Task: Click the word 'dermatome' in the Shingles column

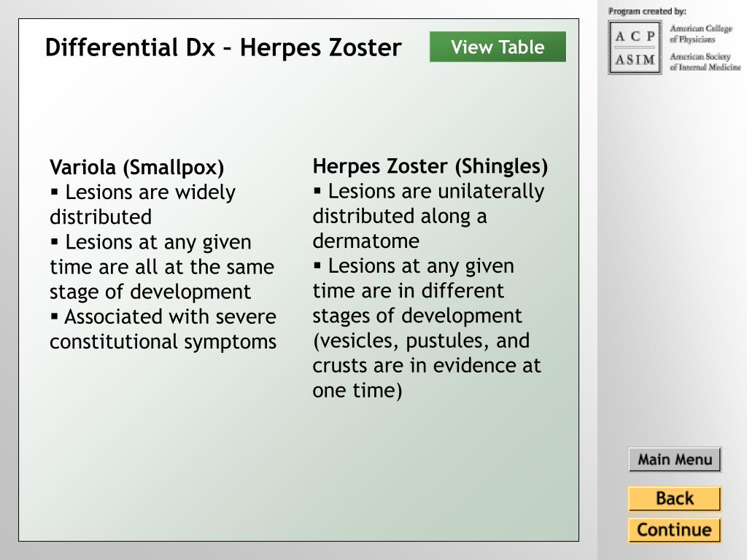Action: [x=366, y=241]
